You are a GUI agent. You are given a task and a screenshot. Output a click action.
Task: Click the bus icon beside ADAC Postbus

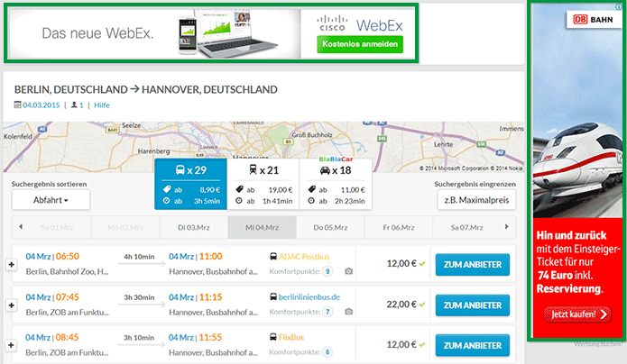point(273,257)
